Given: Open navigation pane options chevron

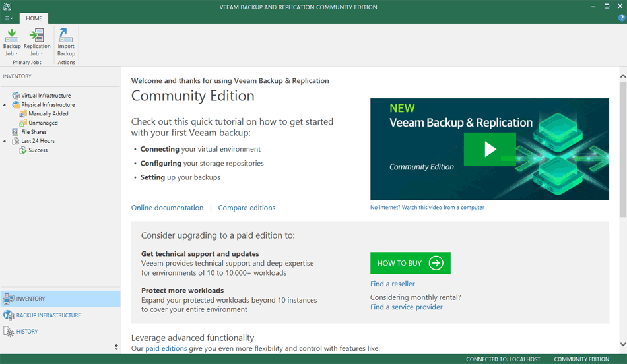Looking at the screenshot, I should tap(116, 347).
